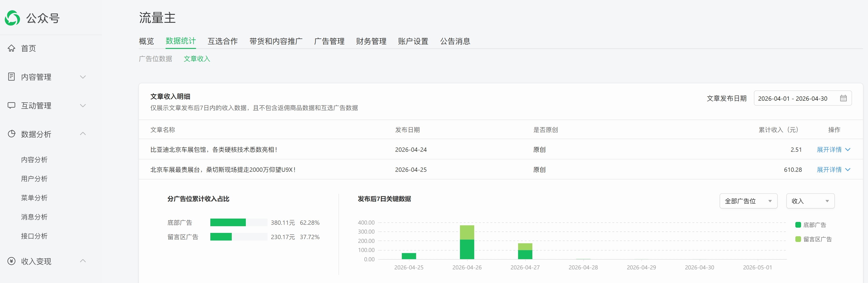Open the 带货和内容推广 tab
This screenshot has width=868, height=283.
pyautogui.click(x=276, y=41)
